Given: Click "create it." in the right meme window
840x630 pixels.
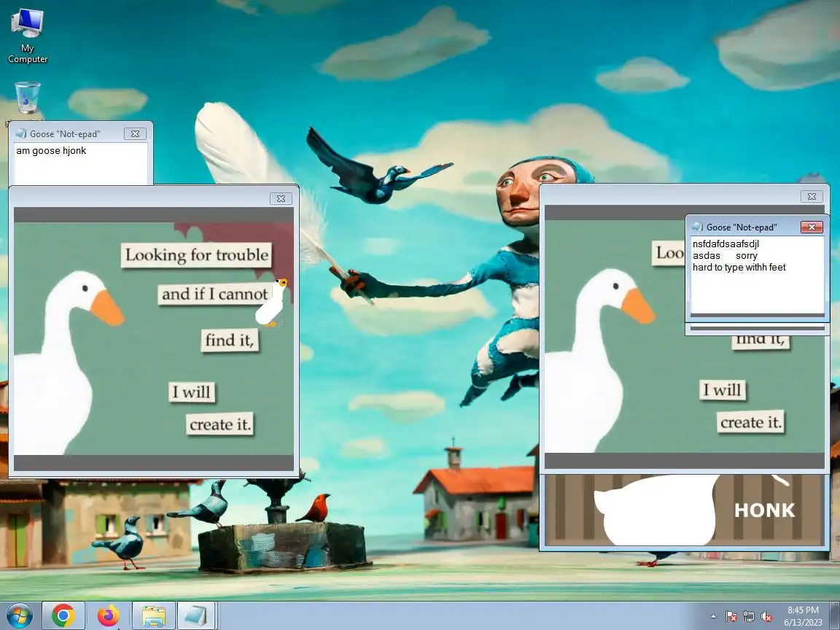Looking at the screenshot, I should [x=750, y=422].
